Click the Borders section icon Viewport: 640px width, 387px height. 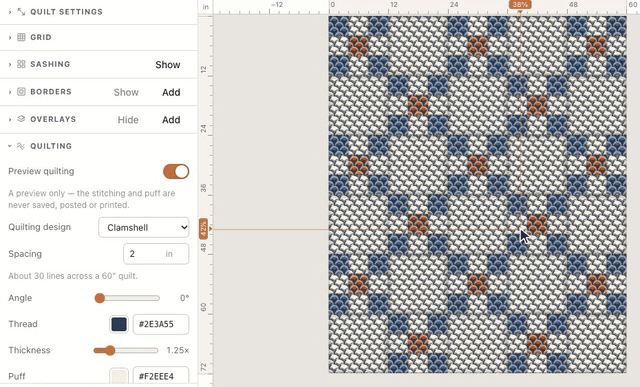pos(21,92)
